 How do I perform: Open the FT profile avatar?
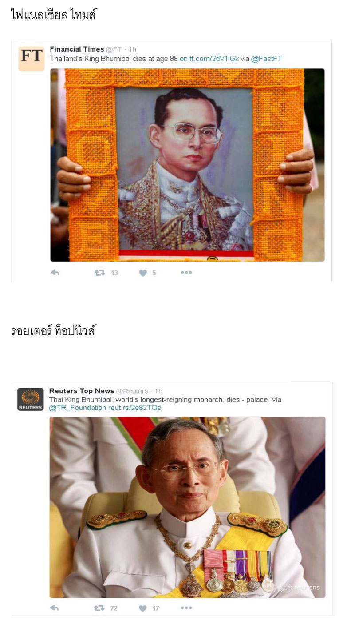[32, 58]
